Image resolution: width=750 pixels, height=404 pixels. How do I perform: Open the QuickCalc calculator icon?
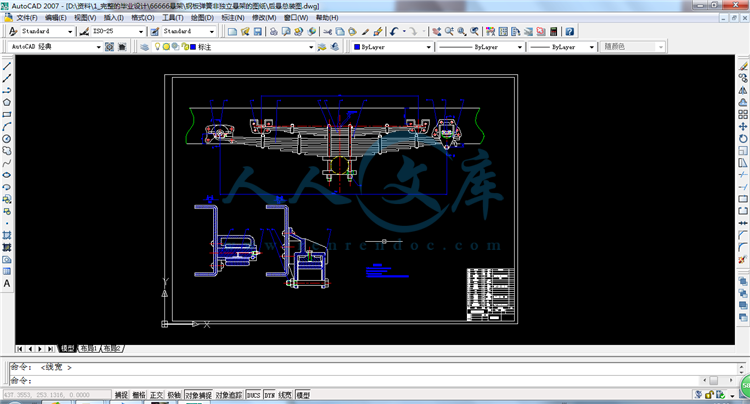point(553,32)
